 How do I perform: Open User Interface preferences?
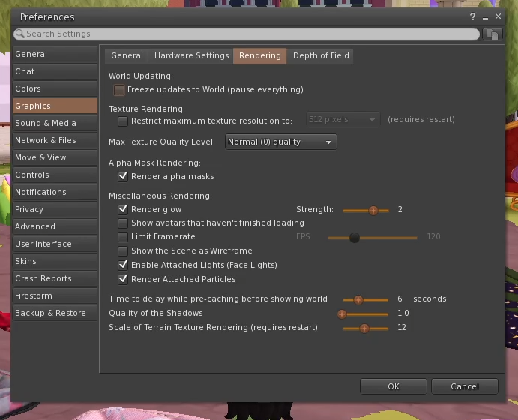55,244
